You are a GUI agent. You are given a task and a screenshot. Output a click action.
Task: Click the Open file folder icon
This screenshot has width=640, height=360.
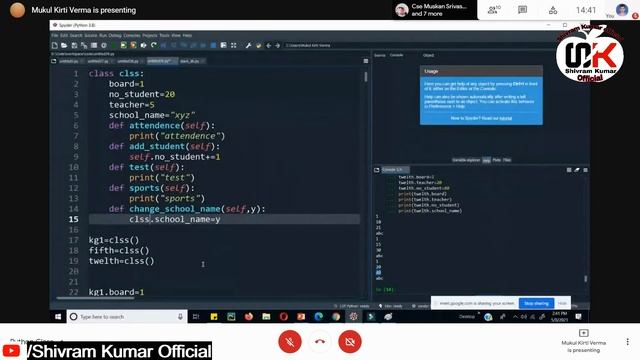pos(64,45)
